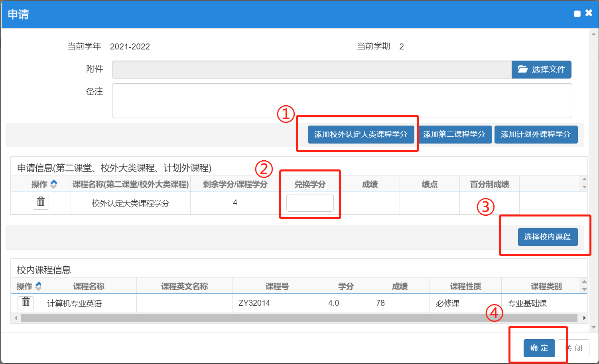Click 选择校内课程 button
The height and width of the screenshot is (364, 599).
548,237
